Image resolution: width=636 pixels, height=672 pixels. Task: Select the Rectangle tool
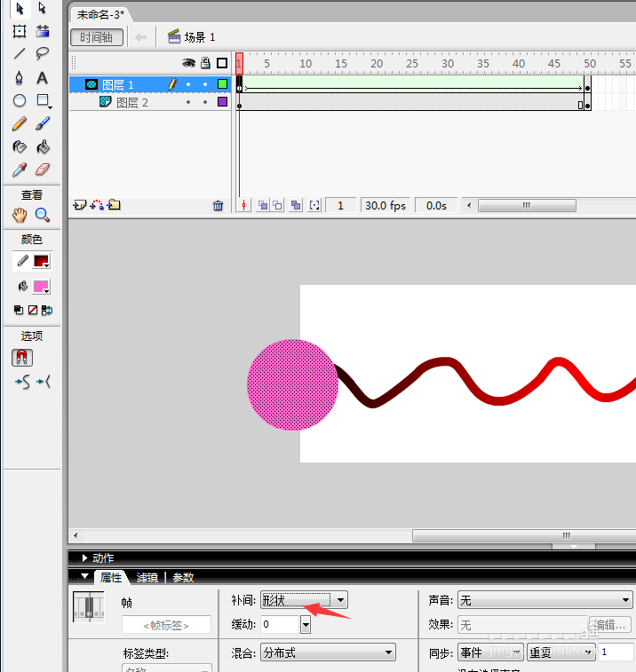click(x=43, y=100)
